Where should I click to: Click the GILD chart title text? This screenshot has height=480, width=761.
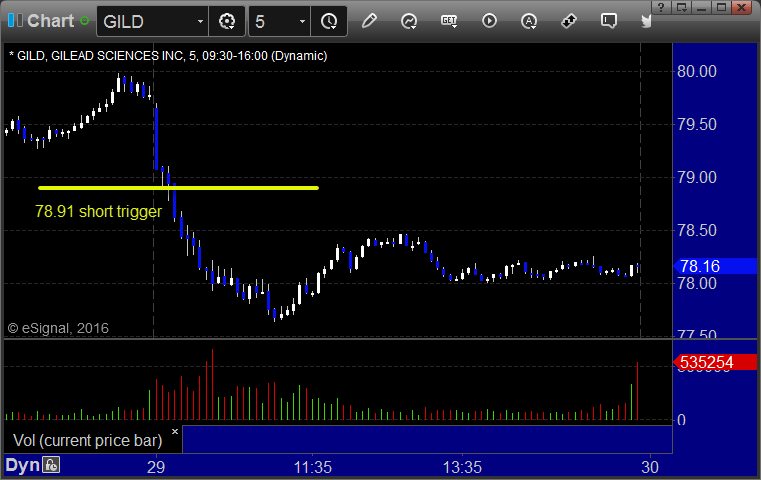click(x=168, y=56)
